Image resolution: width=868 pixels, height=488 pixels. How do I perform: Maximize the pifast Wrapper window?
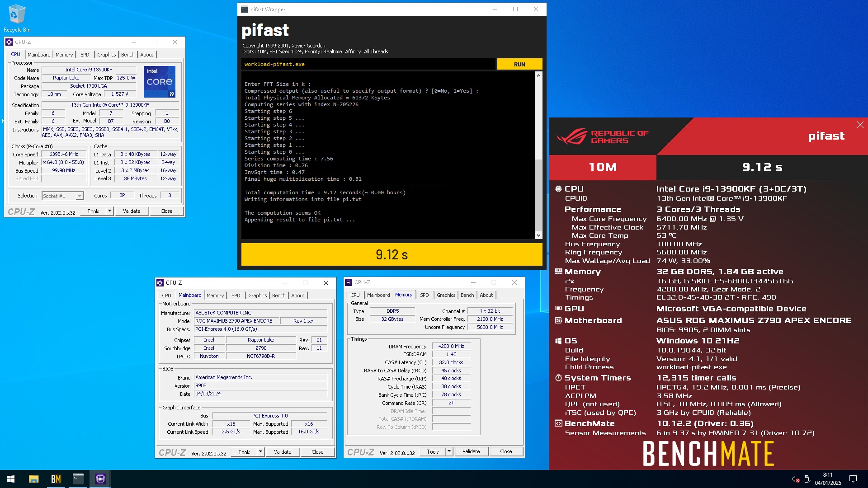click(x=515, y=9)
